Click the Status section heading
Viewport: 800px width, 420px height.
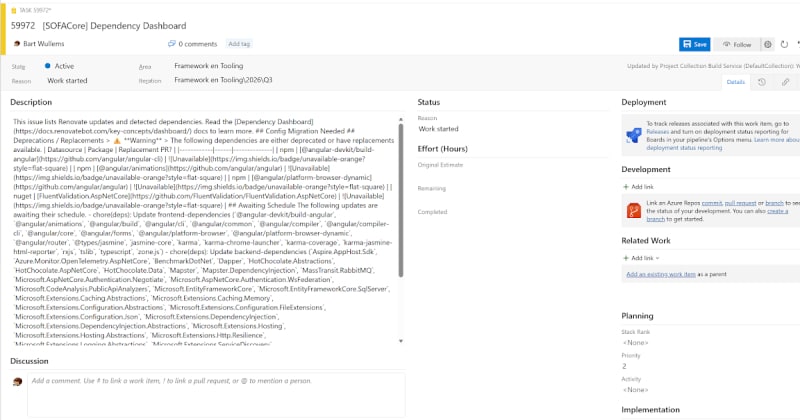[429, 102]
